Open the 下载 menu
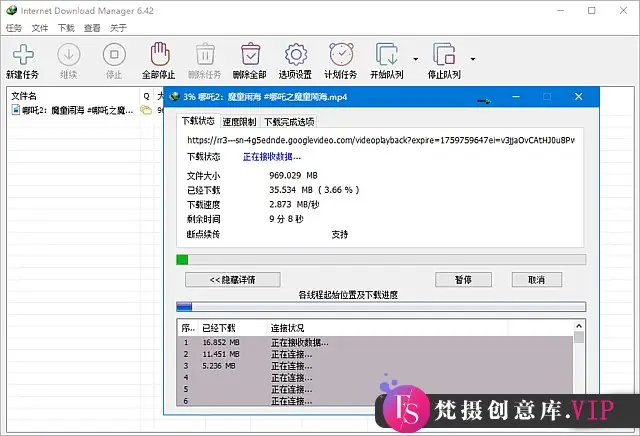 tap(66, 28)
